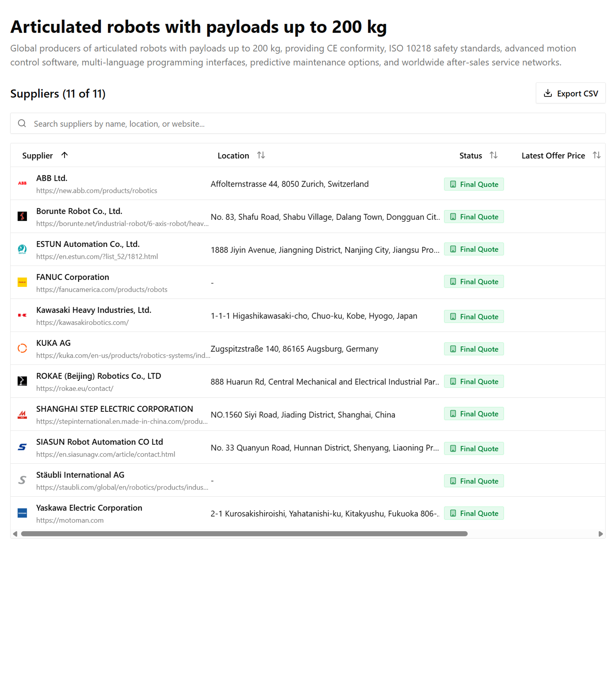Open the Kawasaki robotics website link

click(82, 323)
